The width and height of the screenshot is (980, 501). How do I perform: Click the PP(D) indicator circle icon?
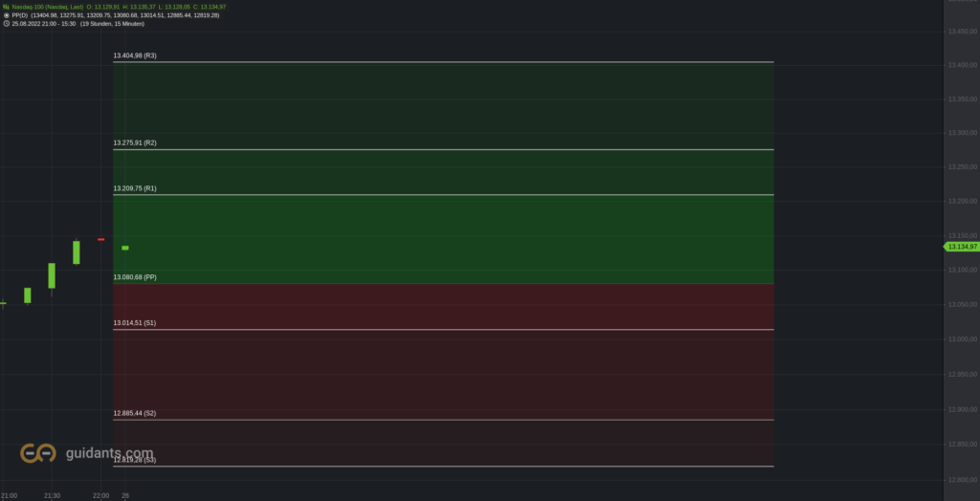tap(7, 15)
